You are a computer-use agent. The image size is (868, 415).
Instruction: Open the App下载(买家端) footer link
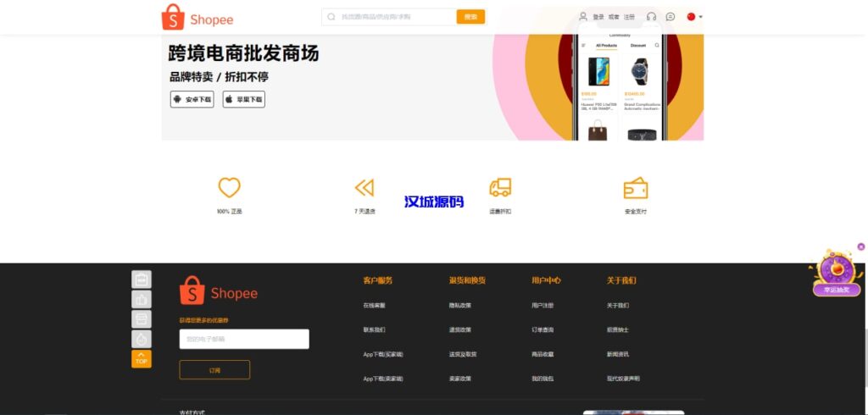tap(383, 354)
